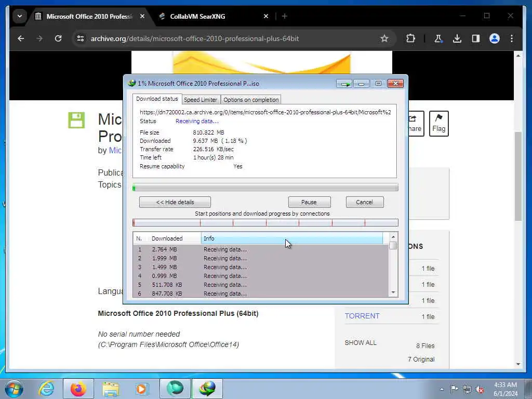Open the Chrome three-dot menu
The image size is (532, 399).
point(512,38)
